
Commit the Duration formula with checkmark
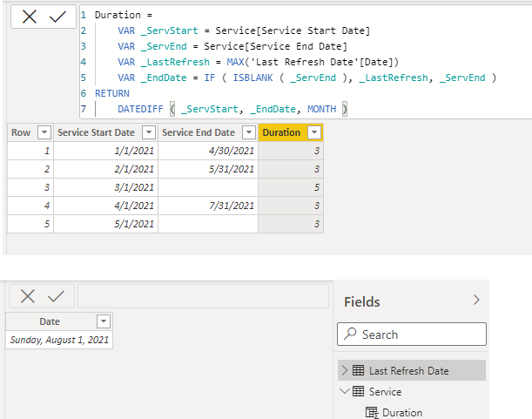[57, 17]
